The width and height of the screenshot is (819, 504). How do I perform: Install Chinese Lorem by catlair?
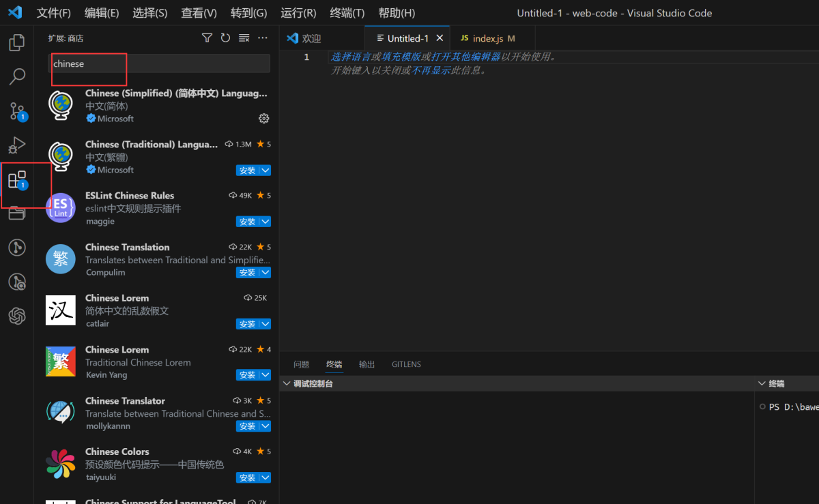(x=247, y=324)
